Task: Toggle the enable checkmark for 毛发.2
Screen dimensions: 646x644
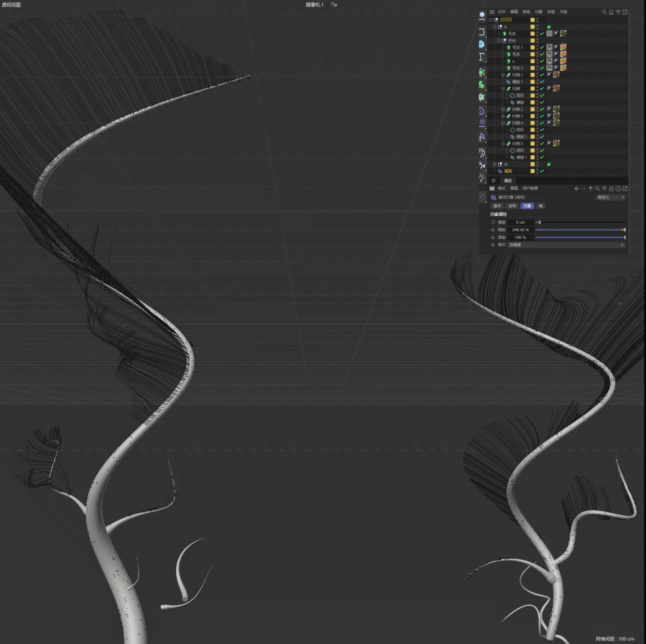Action: [542, 68]
